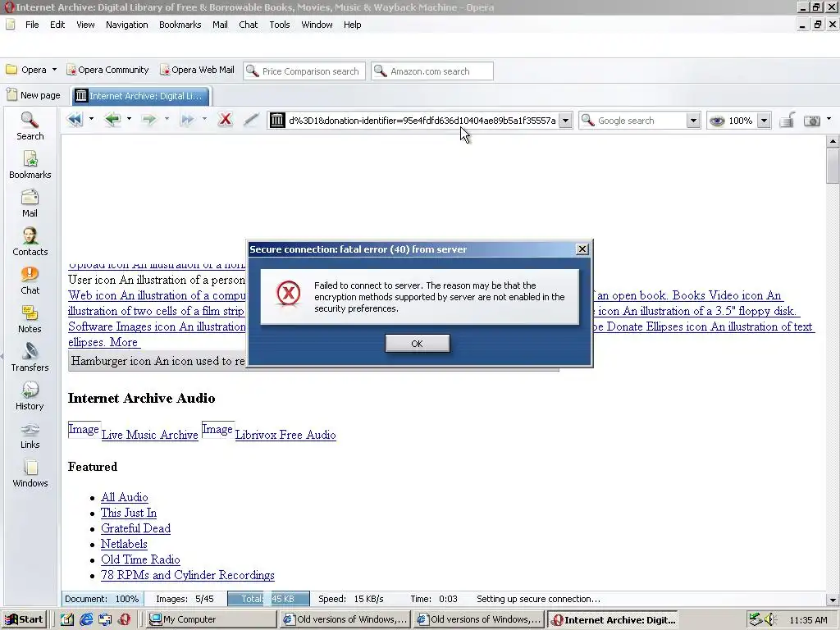Open the 78 RPMs and Cylinder Recordings link
Viewport: 840px width, 630px height.
188,575
